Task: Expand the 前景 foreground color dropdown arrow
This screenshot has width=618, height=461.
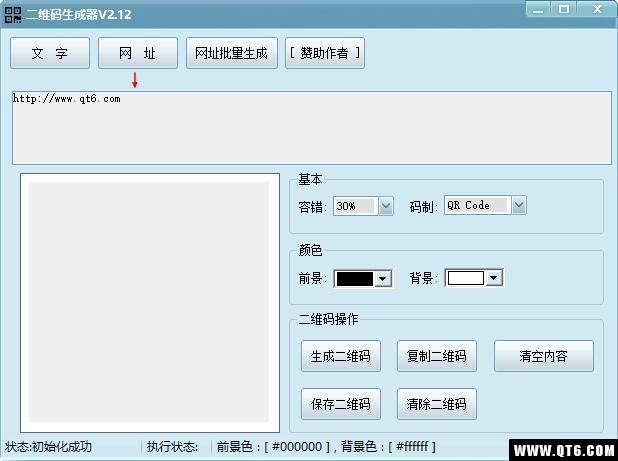Action: point(382,279)
